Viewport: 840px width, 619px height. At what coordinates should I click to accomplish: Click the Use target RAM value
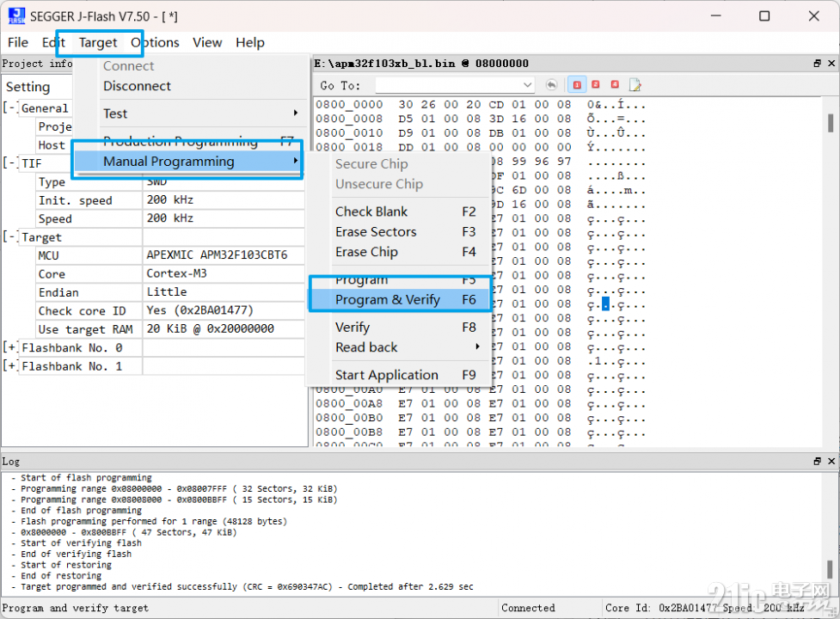[211, 328]
